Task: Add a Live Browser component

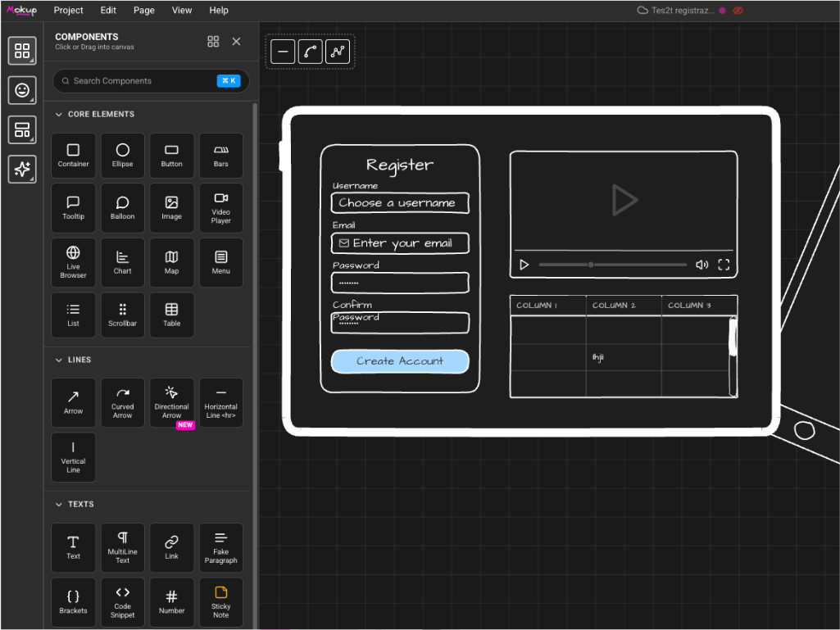Action: pos(74,262)
